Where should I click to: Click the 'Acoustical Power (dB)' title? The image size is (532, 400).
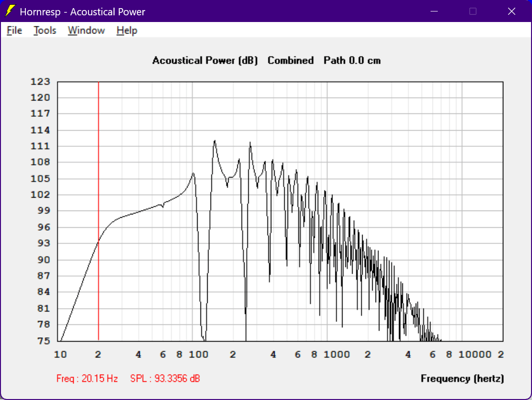(205, 60)
